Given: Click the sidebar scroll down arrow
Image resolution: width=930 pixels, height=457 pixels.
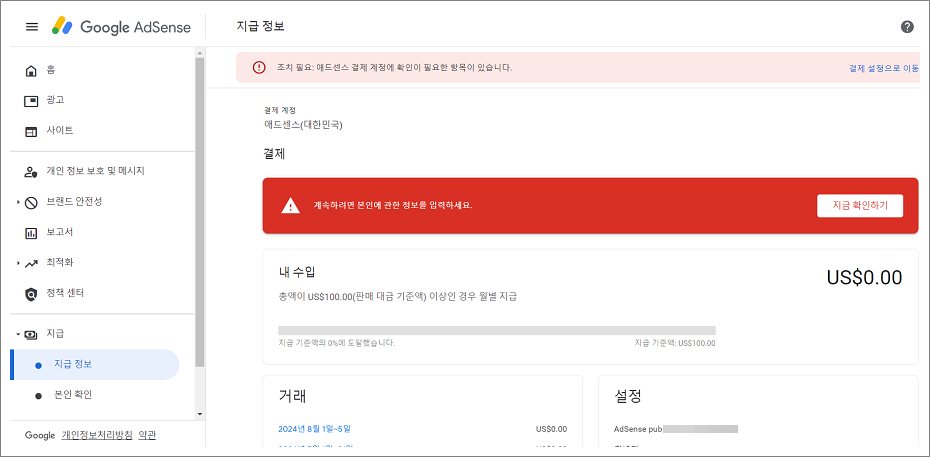Looking at the screenshot, I should click(x=200, y=414).
